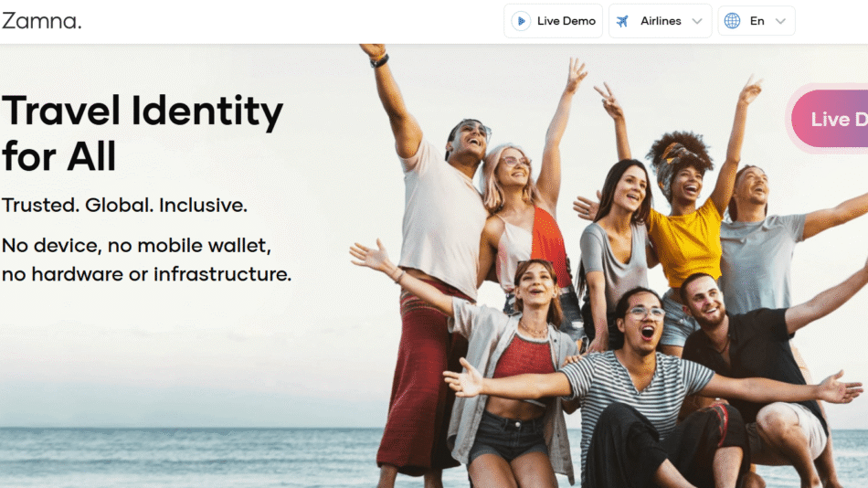Click the play icon beside Live Demo

click(521, 21)
